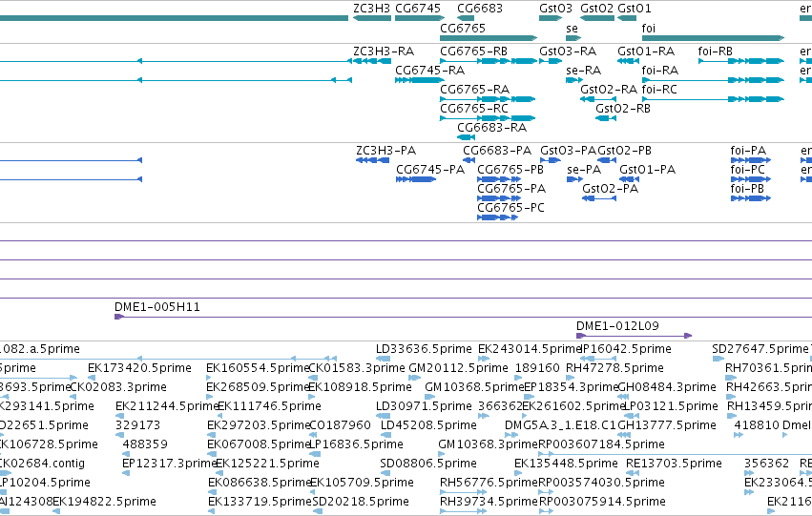This screenshot has height=516, width=812.
Task: Select protein CG6765-PA
Action: tap(499, 198)
